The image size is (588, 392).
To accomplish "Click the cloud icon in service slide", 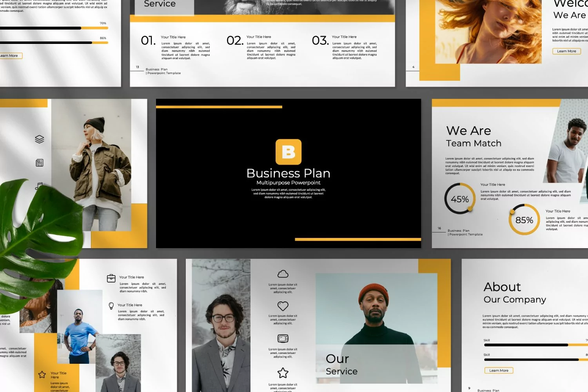I will (283, 274).
